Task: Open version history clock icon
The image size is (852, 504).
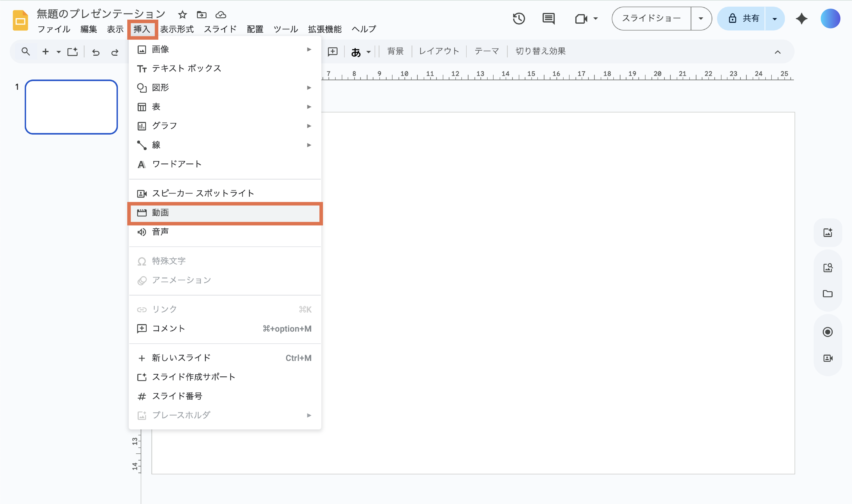Action: click(x=519, y=18)
